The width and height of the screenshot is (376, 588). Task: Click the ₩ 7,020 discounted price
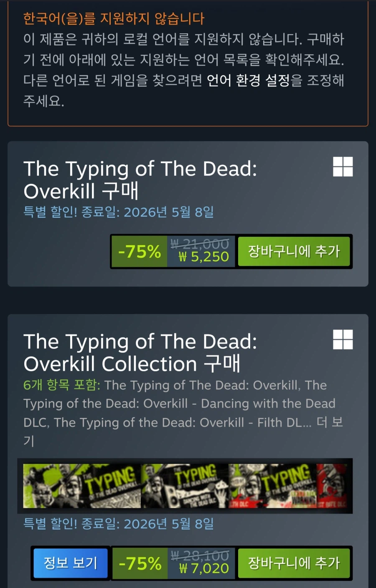[x=204, y=568]
